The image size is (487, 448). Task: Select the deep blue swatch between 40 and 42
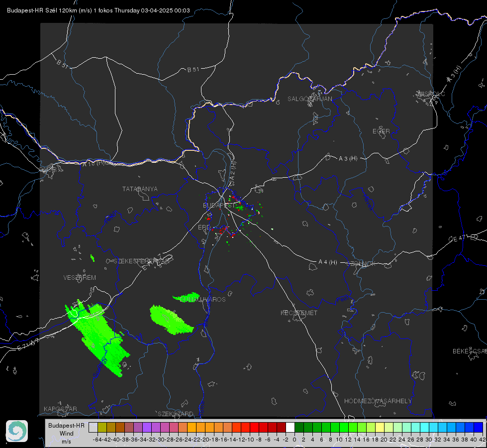[478, 427]
